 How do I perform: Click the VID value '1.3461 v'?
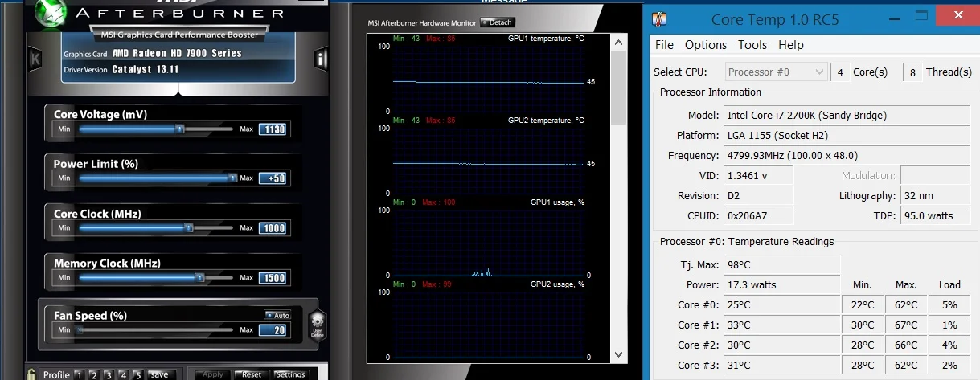[758, 175]
